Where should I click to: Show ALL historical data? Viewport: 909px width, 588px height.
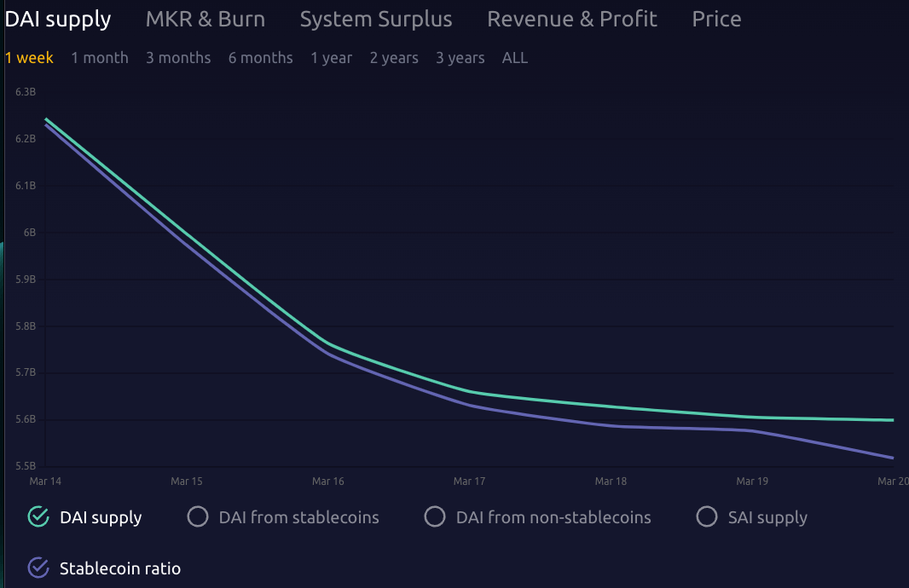[x=515, y=58]
